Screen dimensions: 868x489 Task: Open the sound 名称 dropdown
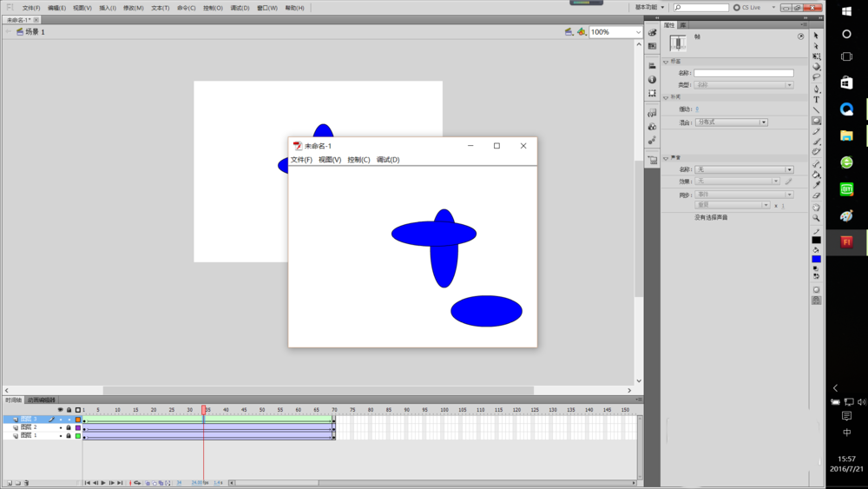(744, 169)
